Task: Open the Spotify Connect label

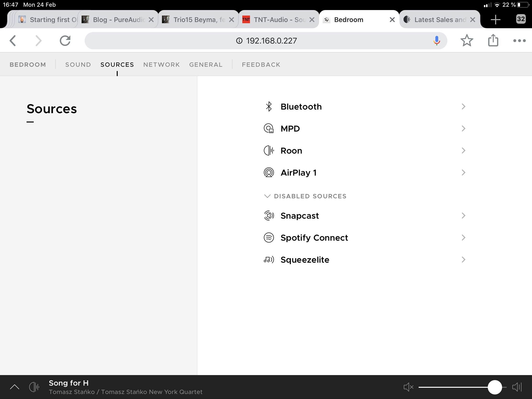Action: (x=314, y=238)
